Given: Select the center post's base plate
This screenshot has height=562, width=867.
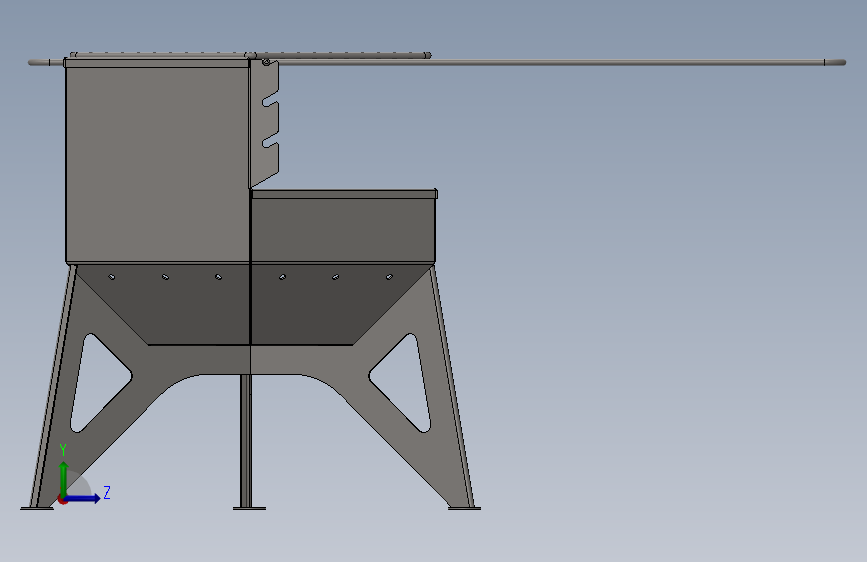Looking at the screenshot, I should [249, 508].
